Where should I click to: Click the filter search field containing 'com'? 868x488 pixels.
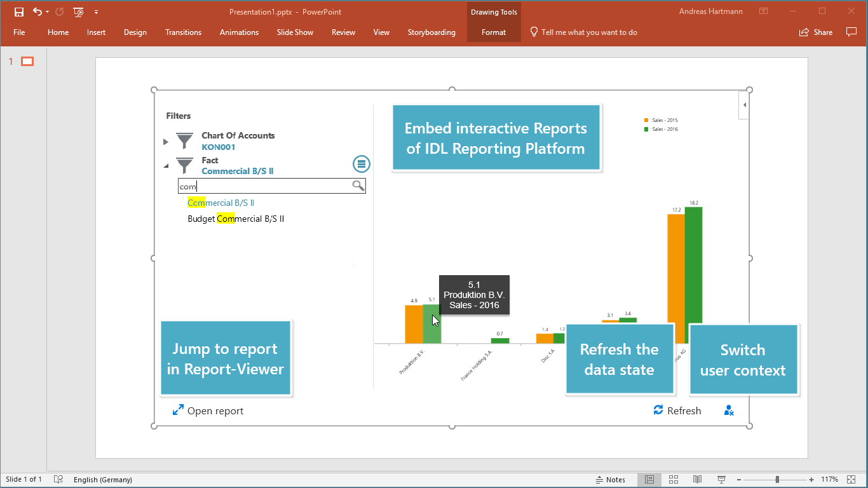[271, 186]
